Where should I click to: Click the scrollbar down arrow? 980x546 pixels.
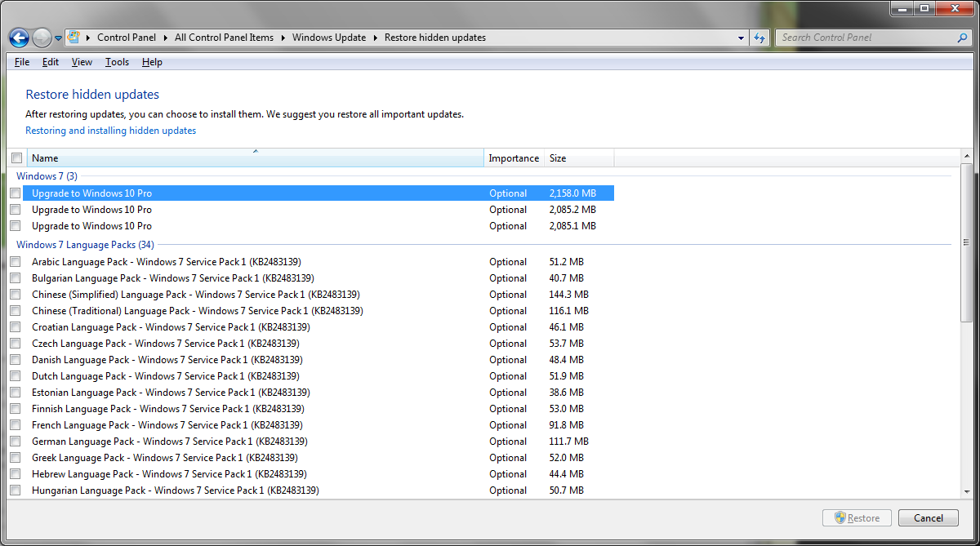967,491
